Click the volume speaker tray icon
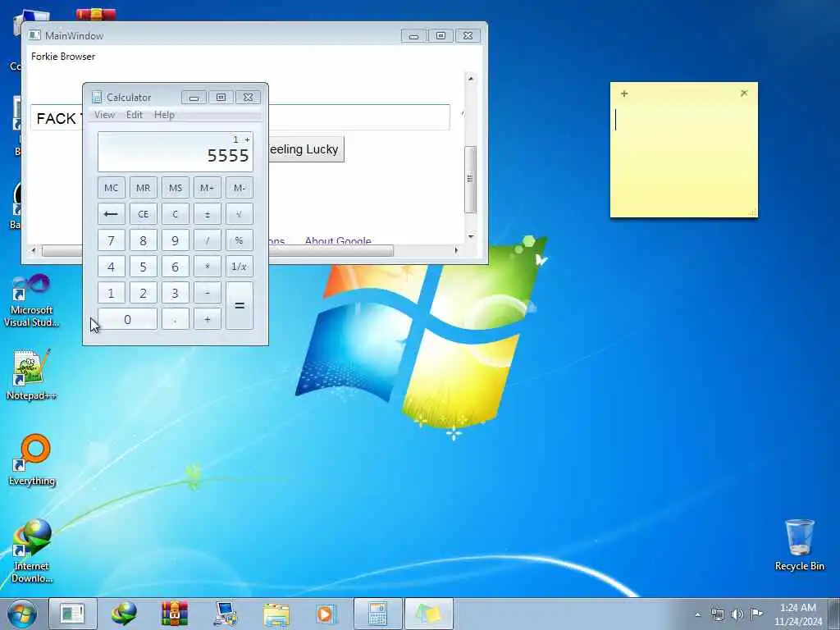 coord(737,614)
